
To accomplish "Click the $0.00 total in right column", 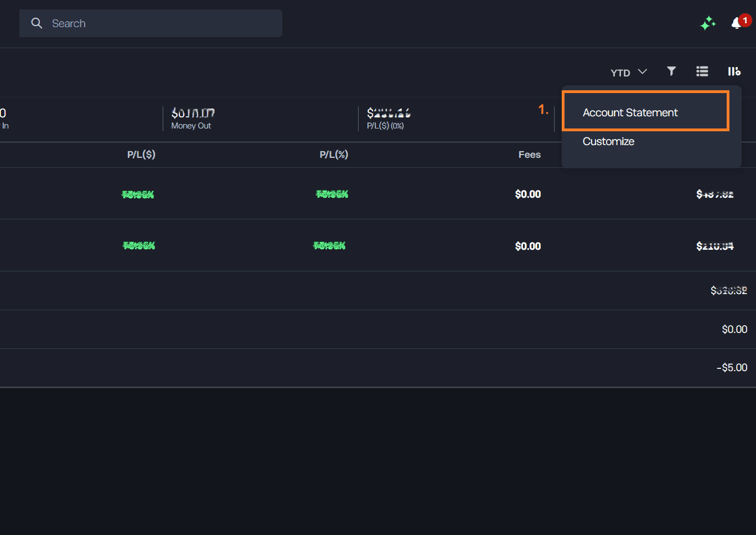I will (x=734, y=330).
